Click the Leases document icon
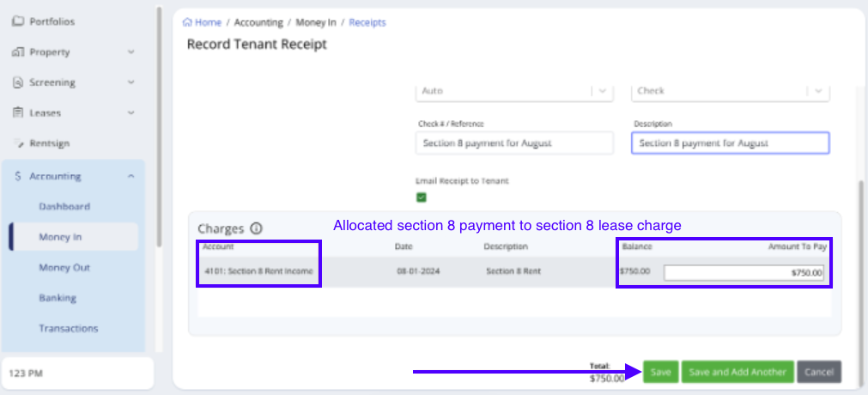 coord(17,112)
